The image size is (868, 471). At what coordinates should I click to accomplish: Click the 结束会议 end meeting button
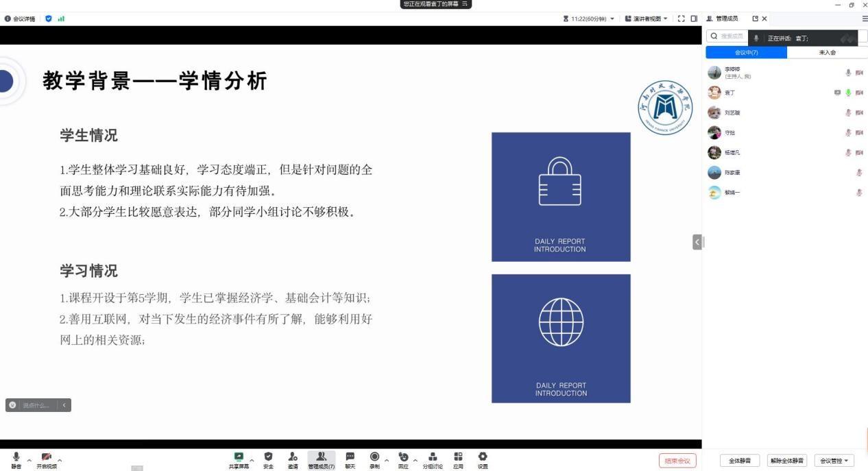point(677,461)
